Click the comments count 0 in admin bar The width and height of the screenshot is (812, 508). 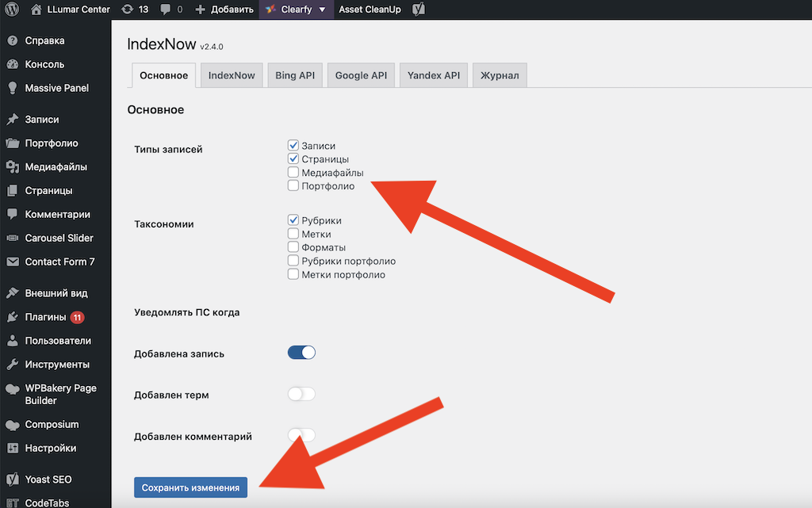(x=180, y=10)
